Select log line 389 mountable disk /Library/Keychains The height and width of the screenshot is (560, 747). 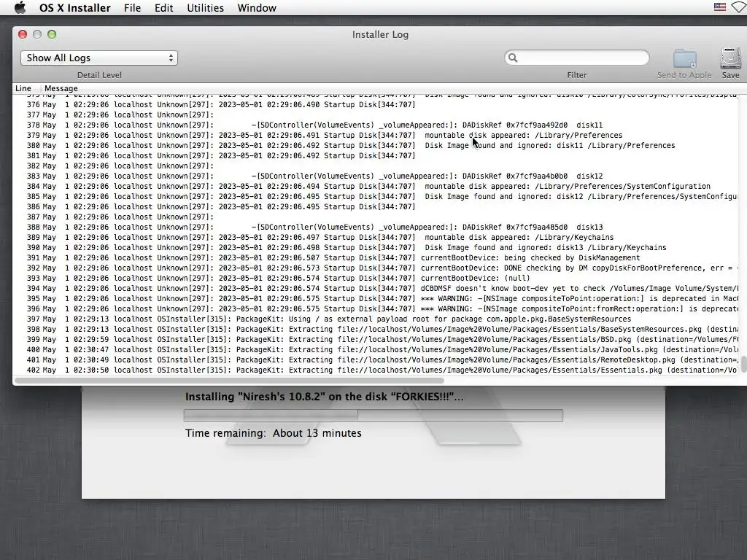(376, 237)
